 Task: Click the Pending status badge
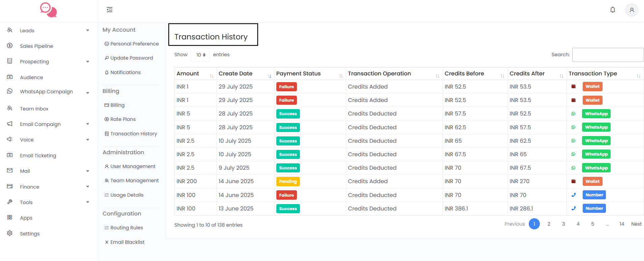pyautogui.click(x=288, y=182)
